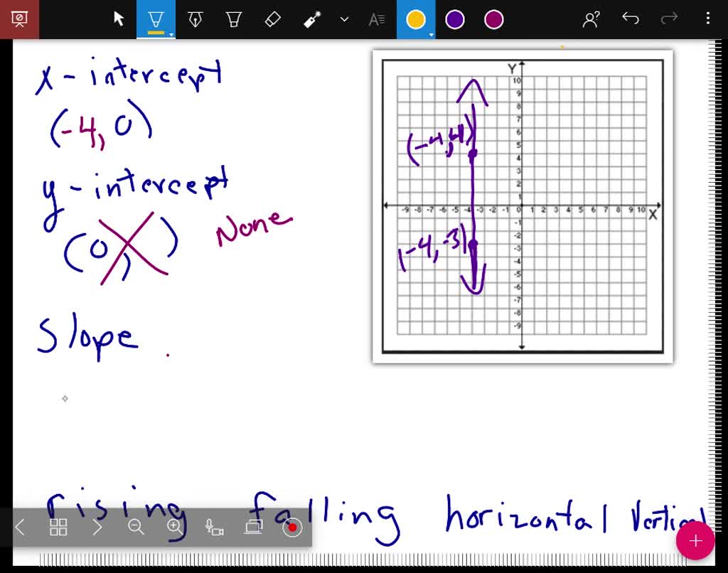
Task: Open the magic pen variants chevron
Action: [343, 19]
